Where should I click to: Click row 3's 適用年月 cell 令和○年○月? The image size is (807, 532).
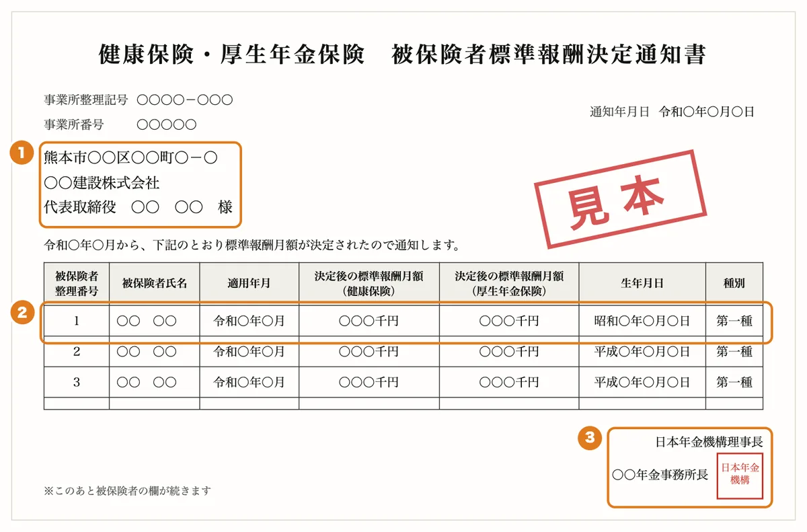click(x=249, y=382)
